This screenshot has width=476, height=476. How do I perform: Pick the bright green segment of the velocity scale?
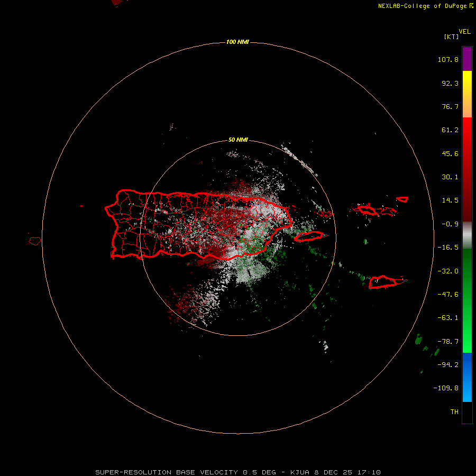pos(467,300)
